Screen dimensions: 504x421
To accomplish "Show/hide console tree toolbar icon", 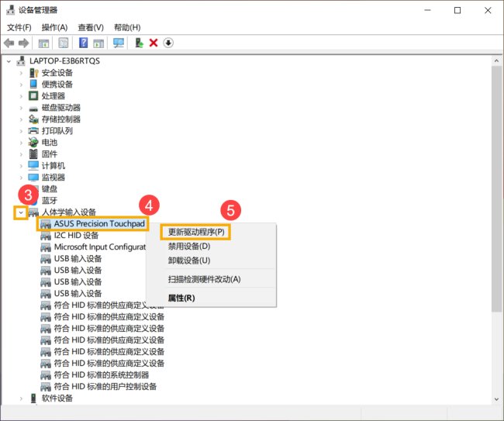I will click(x=43, y=43).
